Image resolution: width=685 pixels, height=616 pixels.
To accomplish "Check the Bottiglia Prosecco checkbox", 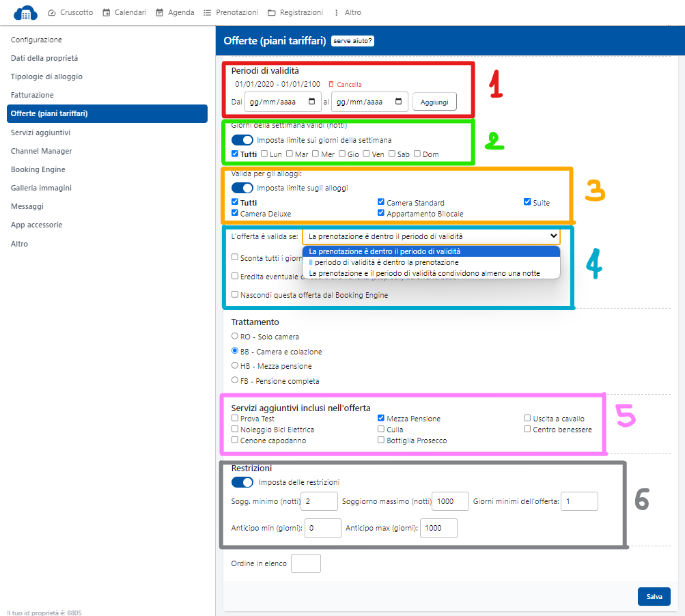I will tap(381, 440).
